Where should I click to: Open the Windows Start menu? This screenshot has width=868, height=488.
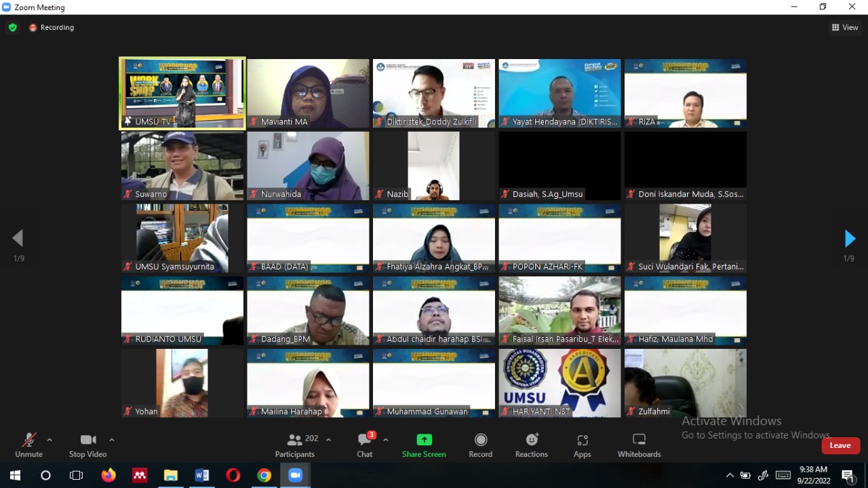tap(15, 475)
